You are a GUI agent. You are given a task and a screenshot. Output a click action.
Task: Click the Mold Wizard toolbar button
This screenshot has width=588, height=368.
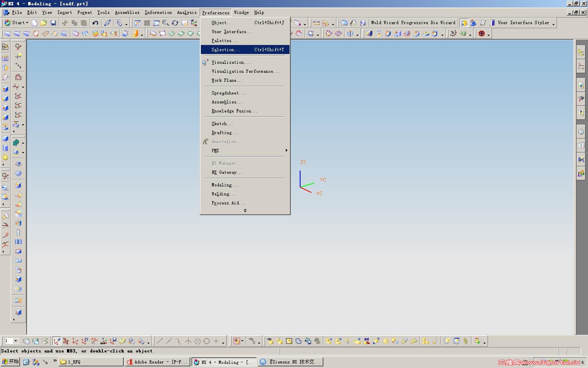(x=384, y=23)
